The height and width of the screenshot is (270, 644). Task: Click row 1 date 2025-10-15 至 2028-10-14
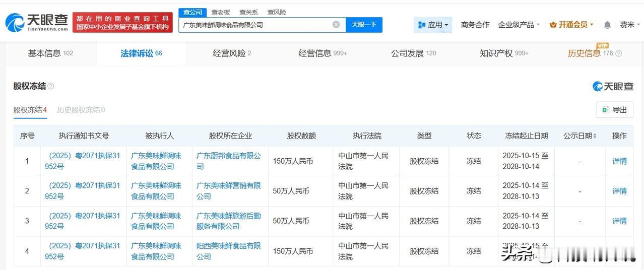click(x=526, y=161)
